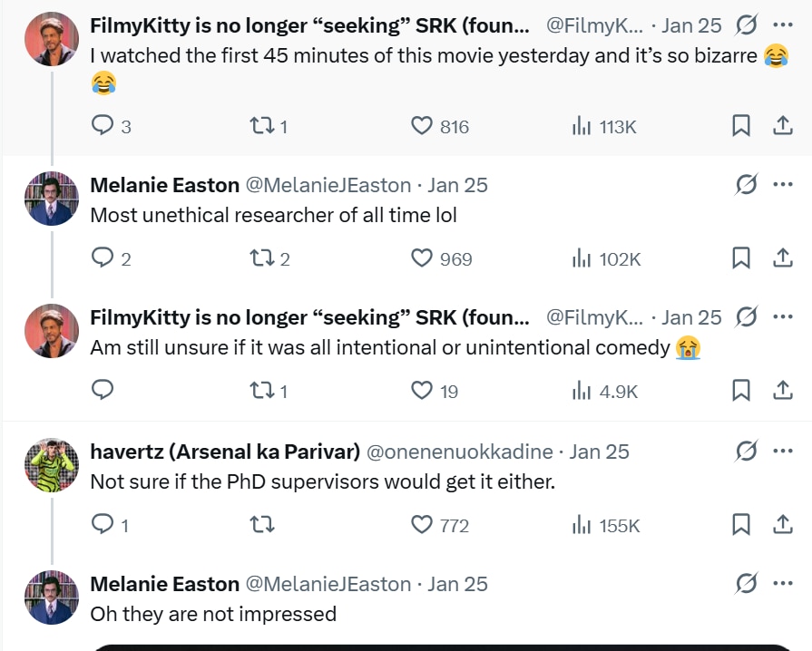Open the @onenenuokkadine profile handle
The width and height of the screenshot is (812, 651).
(459, 452)
